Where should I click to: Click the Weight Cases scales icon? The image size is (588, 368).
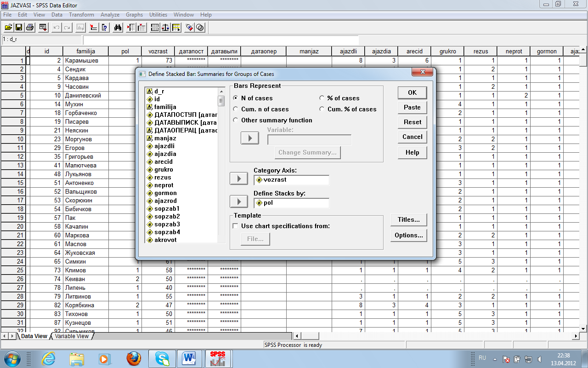(165, 28)
